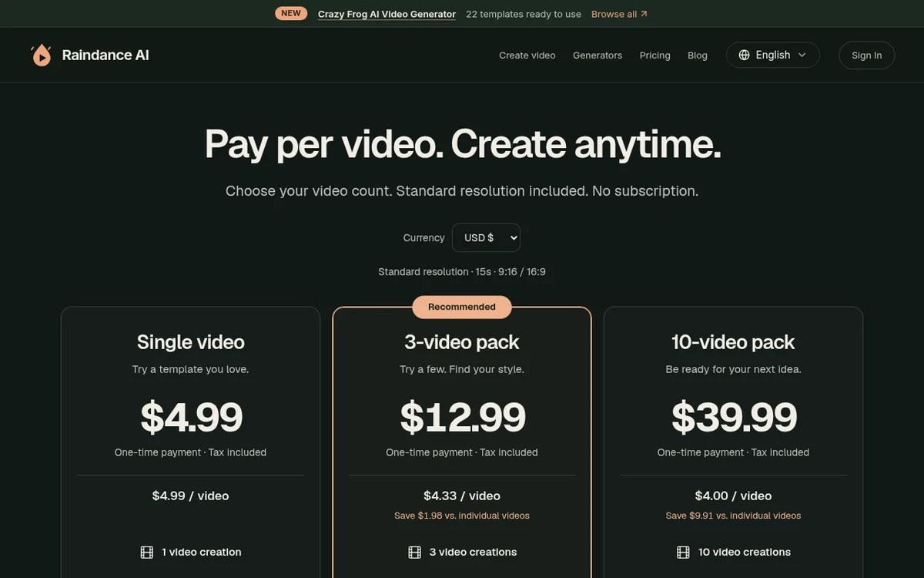This screenshot has height=578, width=924.
Task: Click the Single video card title
Action: (191, 342)
